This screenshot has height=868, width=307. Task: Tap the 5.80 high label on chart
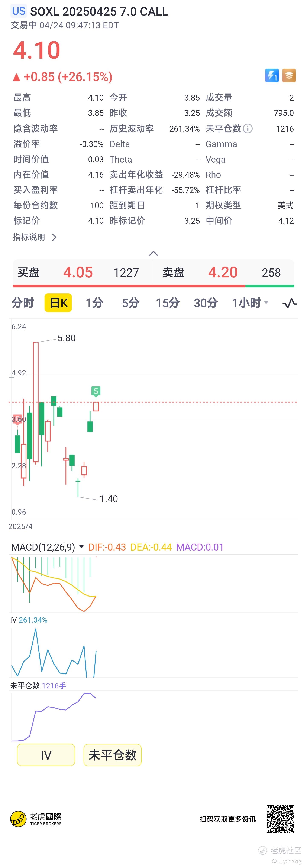click(x=66, y=338)
